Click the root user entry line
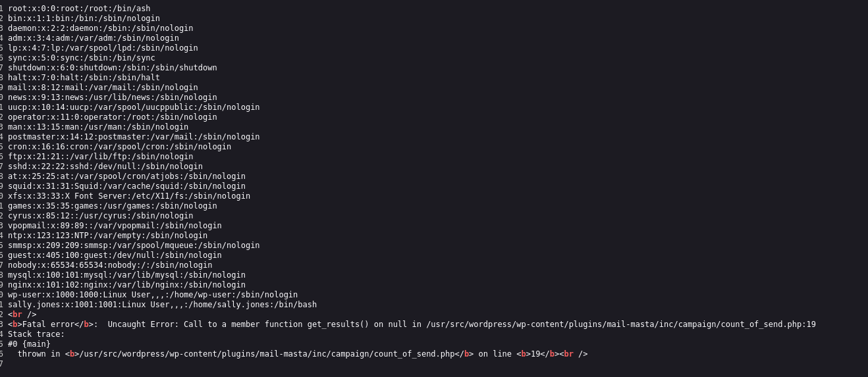The image size is (868, 377). 79,9
